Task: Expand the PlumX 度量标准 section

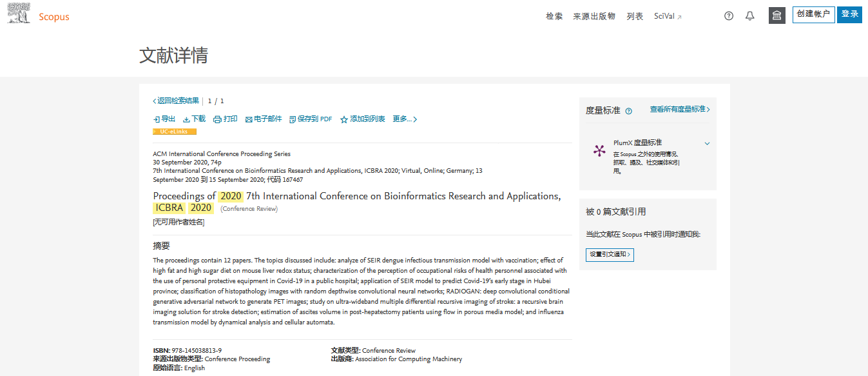Action: click(707, 143)
